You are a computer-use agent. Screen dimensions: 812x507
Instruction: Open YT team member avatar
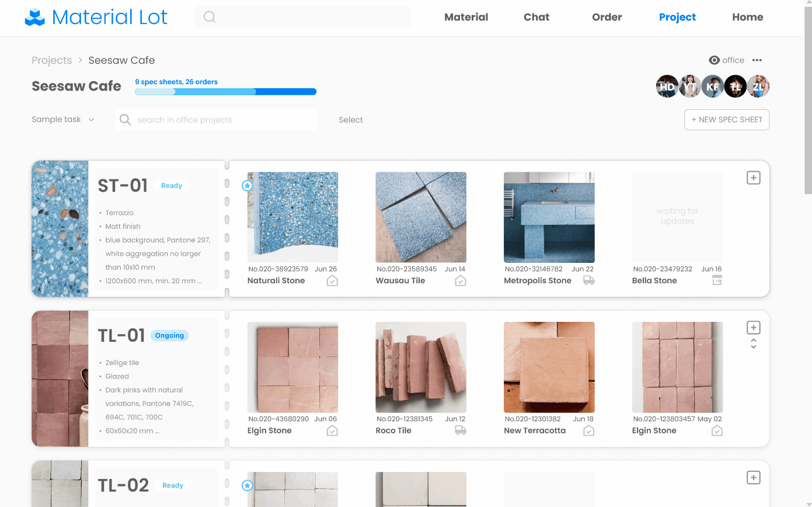pyautogui.click(x=690, y=86)
